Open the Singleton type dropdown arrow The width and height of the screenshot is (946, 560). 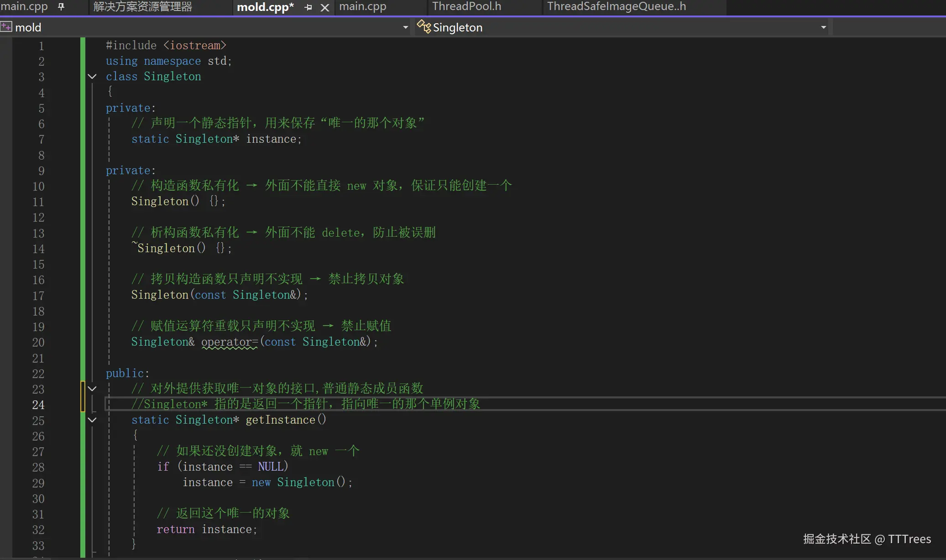[823, 27]
